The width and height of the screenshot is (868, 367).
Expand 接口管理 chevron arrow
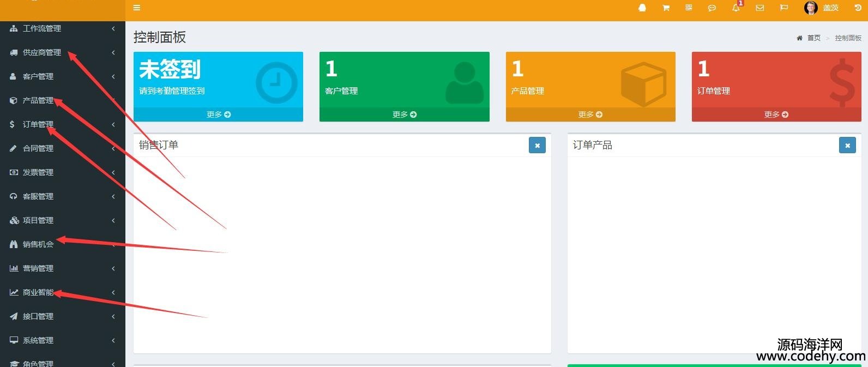[113, 316]
